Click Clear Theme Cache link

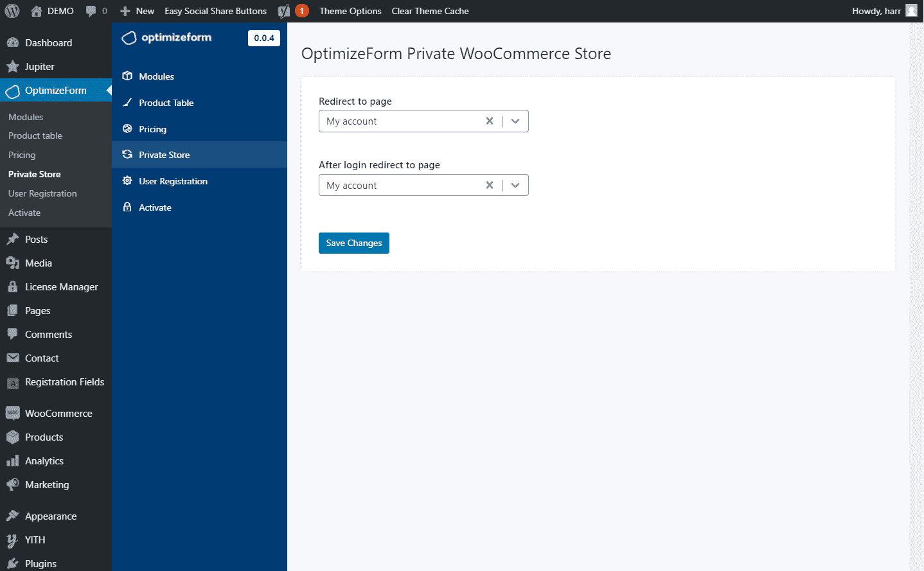point(430,11)
